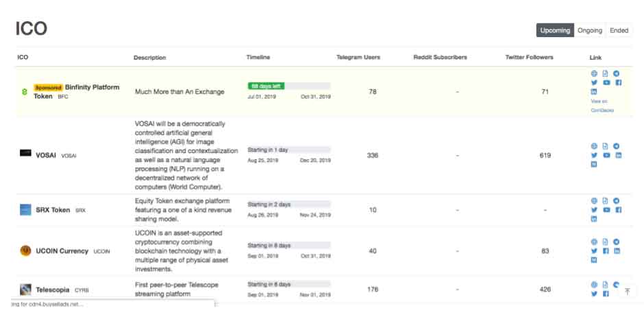644x317 pixels.
Task: Select the Upcoming ICO tab
Action: (555, 30)
